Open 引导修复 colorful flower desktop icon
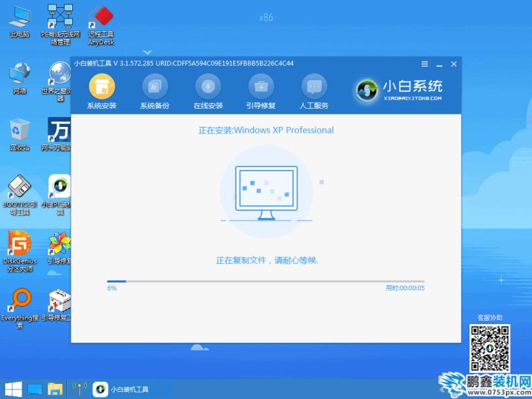532x399 pixels. pyautogui.click(x=59, y=248)
